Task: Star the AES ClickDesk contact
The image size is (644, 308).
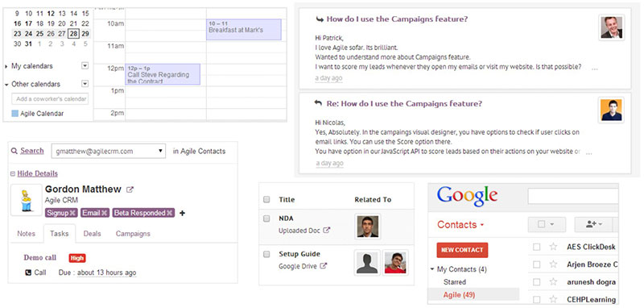Action: [x=553, y=247]
